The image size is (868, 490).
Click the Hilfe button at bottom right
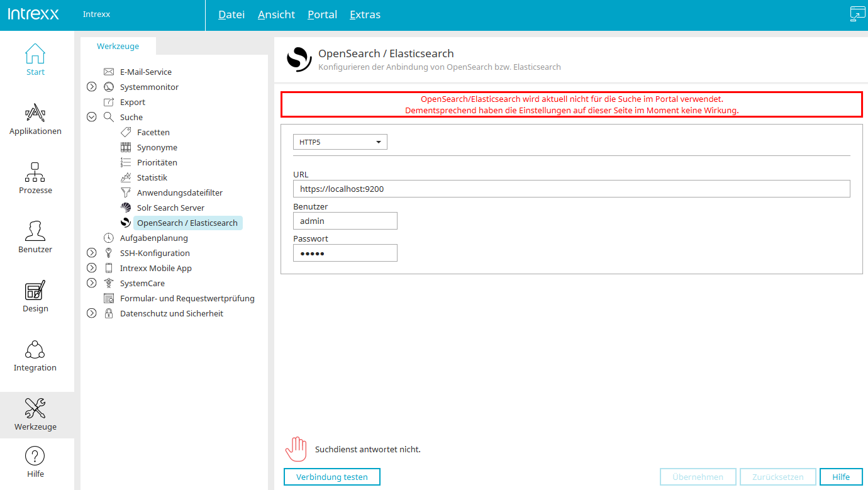(x=841, y=477)
